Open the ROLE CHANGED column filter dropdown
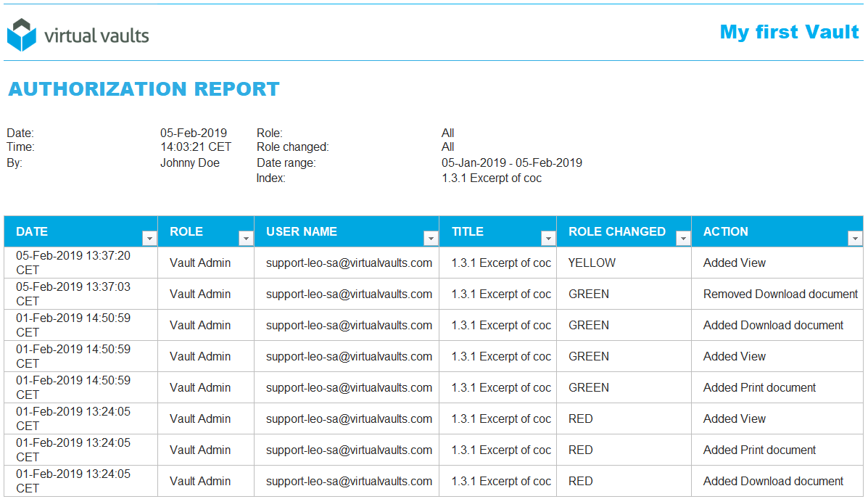Screen dimensions: 868x499 click(x=683, y=238)
